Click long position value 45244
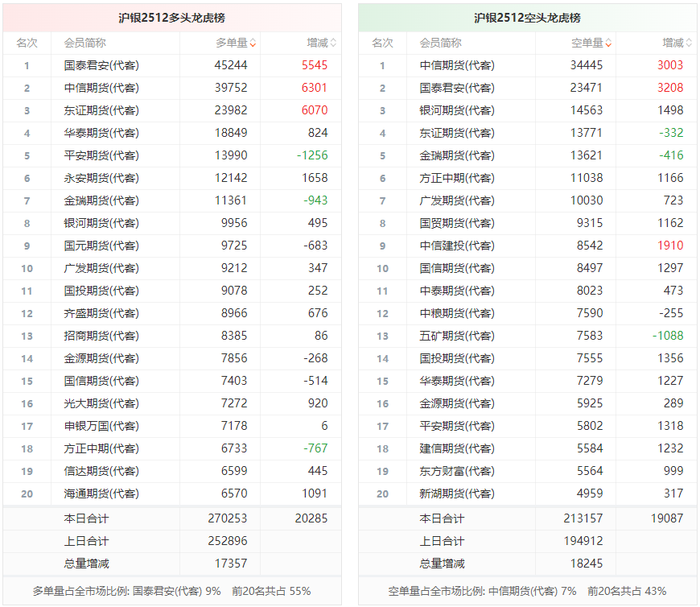 (x=231, y=65)
